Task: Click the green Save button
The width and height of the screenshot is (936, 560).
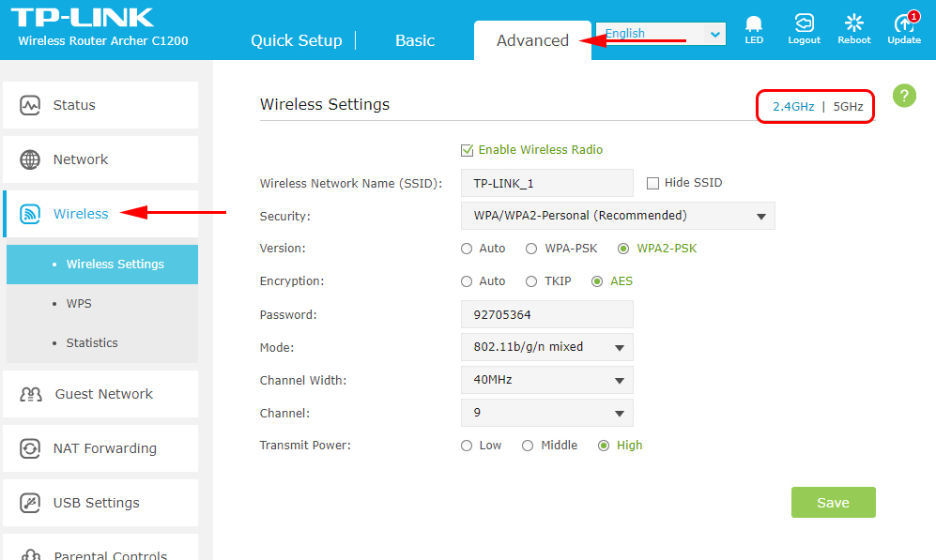Action: click(833, 503)
